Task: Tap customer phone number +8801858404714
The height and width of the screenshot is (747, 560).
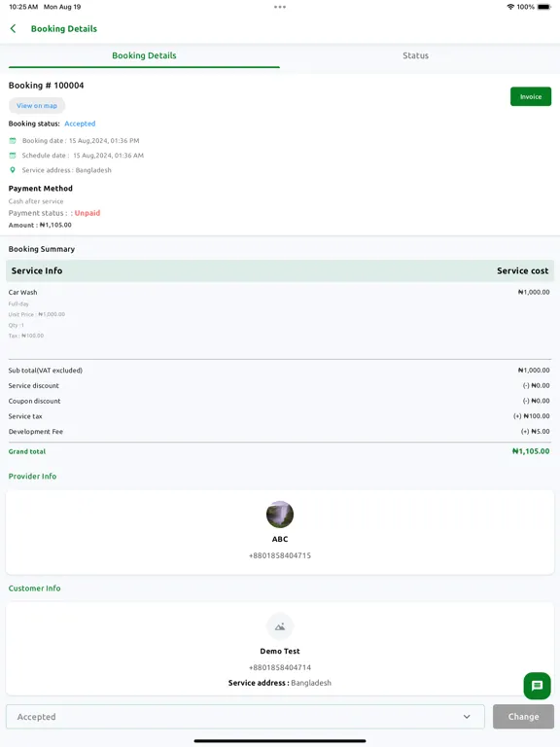Action: 280,667
